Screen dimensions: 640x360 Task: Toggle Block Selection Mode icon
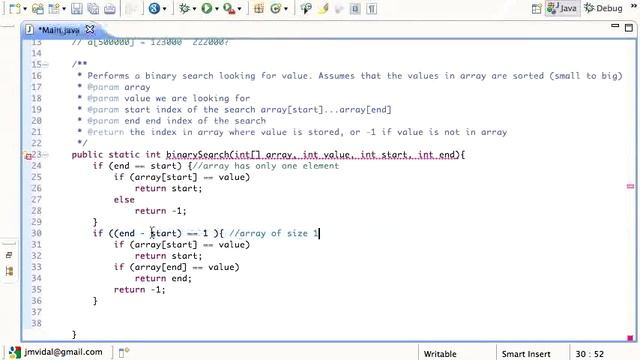[355, 9]
